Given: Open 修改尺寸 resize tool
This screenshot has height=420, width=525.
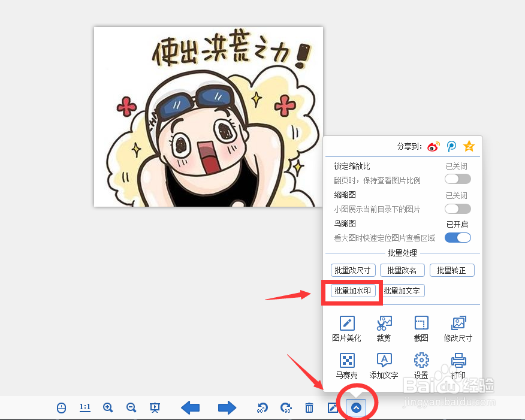Looking at the screenshot, I should click(x=458, y=329).
